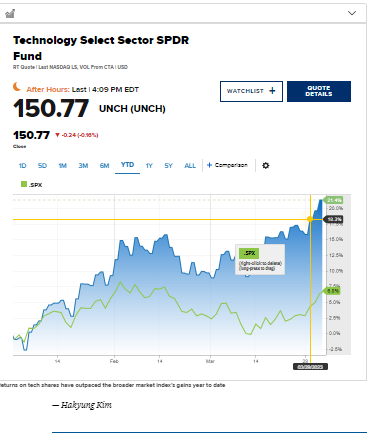Screen dimensions: 367x435
Task: Select the YTD range tab
Action: click(127, 165)
